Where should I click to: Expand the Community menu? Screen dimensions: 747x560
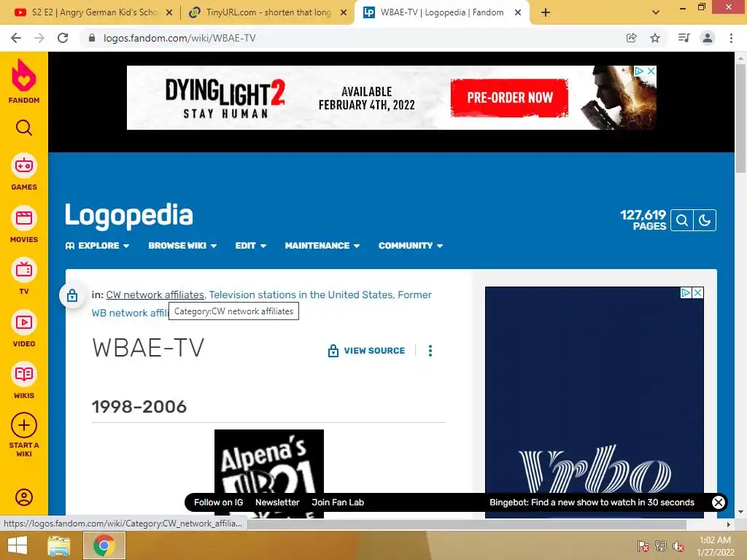click(411, 246)
